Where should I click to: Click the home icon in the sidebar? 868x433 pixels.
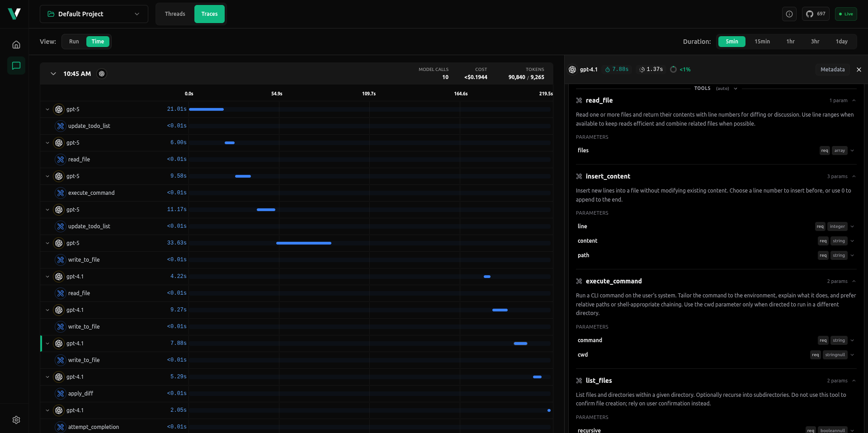pos(16,45)
